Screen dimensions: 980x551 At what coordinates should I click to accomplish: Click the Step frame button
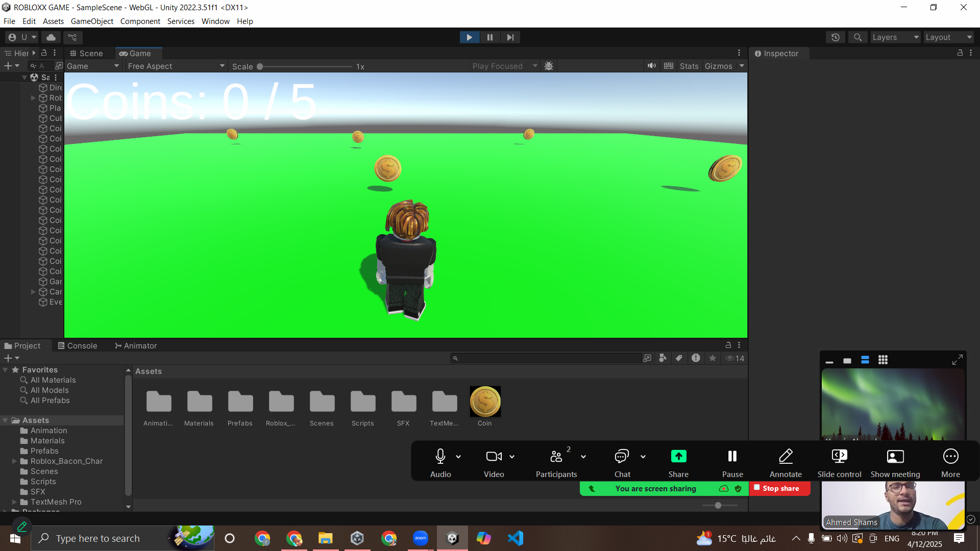click(510, 37)
